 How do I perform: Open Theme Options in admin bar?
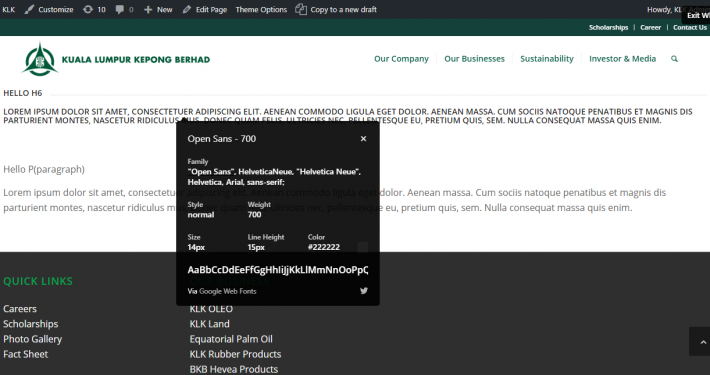(x=261, y=10)
